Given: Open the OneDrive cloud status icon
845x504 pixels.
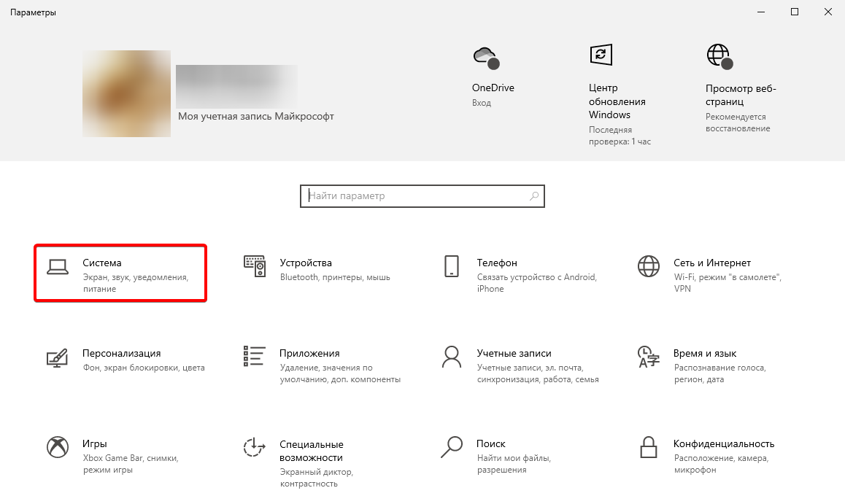Looking at the screenshot, I should [486, 54].
